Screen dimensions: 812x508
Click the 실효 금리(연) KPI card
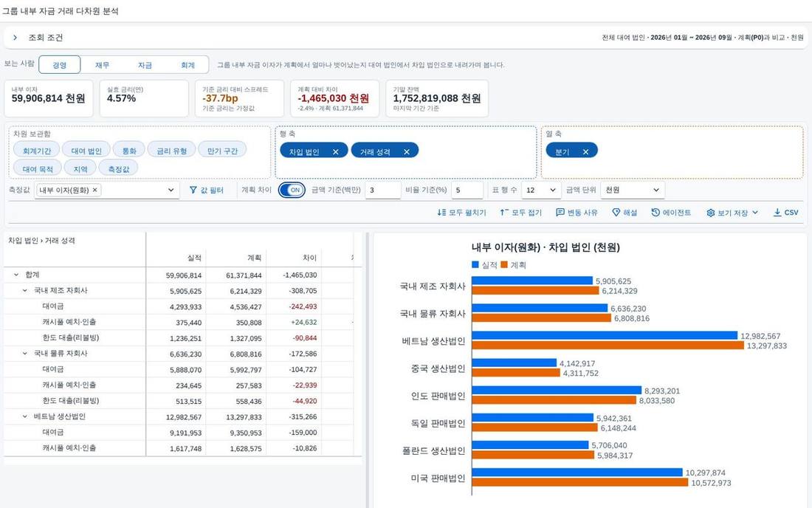click(x=144, y=98)
